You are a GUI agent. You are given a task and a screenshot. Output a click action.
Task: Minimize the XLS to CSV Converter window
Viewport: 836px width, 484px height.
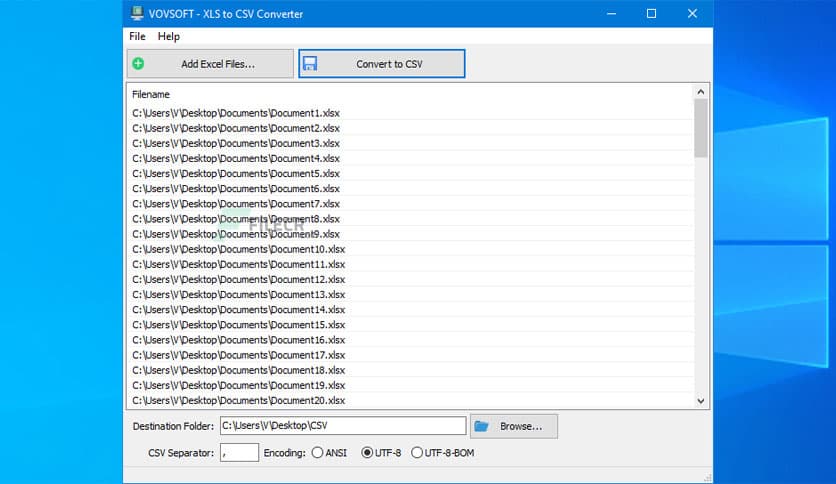tap(612, 13)
